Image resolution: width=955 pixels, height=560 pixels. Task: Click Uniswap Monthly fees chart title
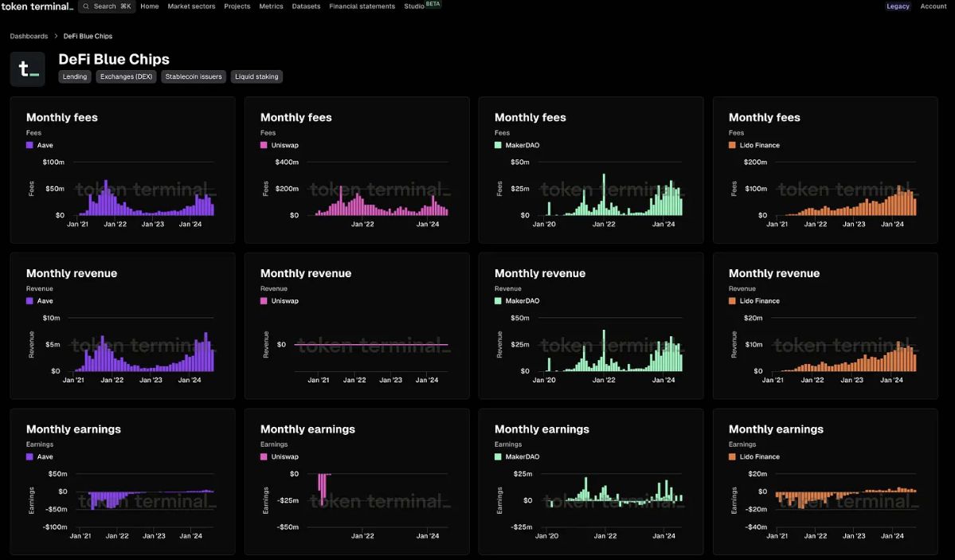tap(296, 118)
